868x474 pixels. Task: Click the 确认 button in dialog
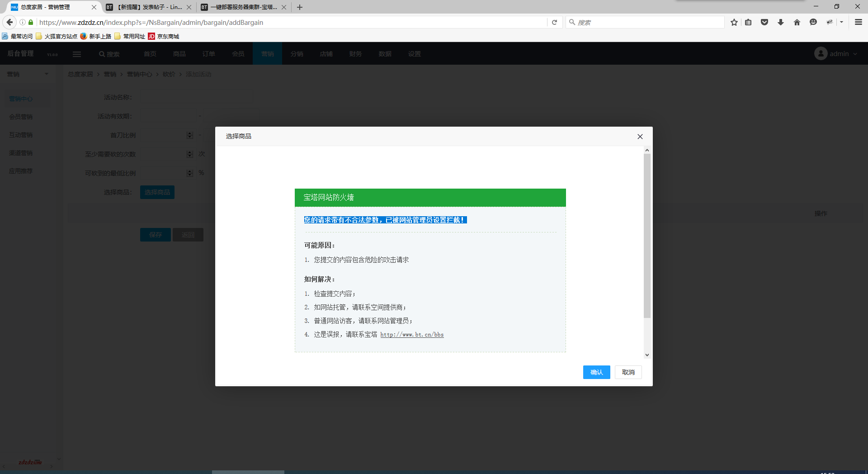coord(597,372)
